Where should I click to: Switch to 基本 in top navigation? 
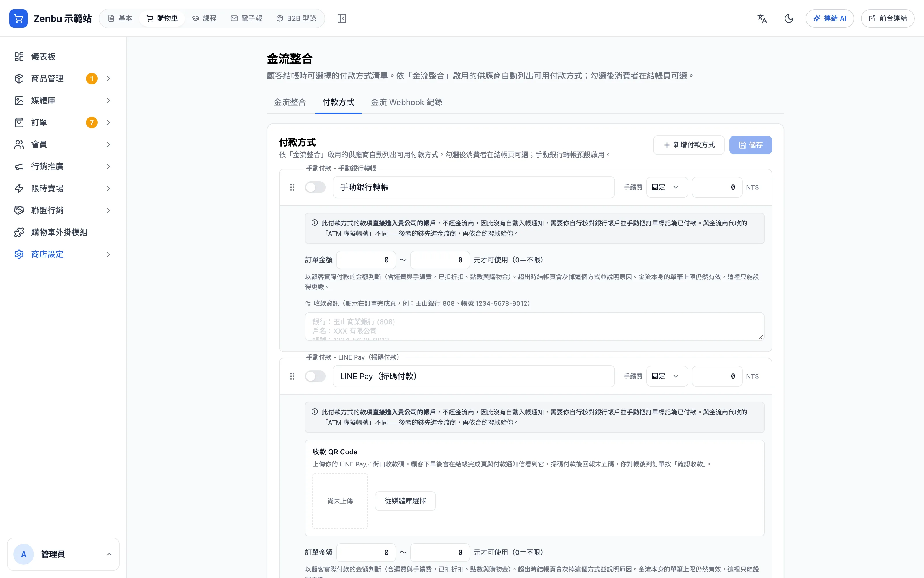tap(120, 18)
